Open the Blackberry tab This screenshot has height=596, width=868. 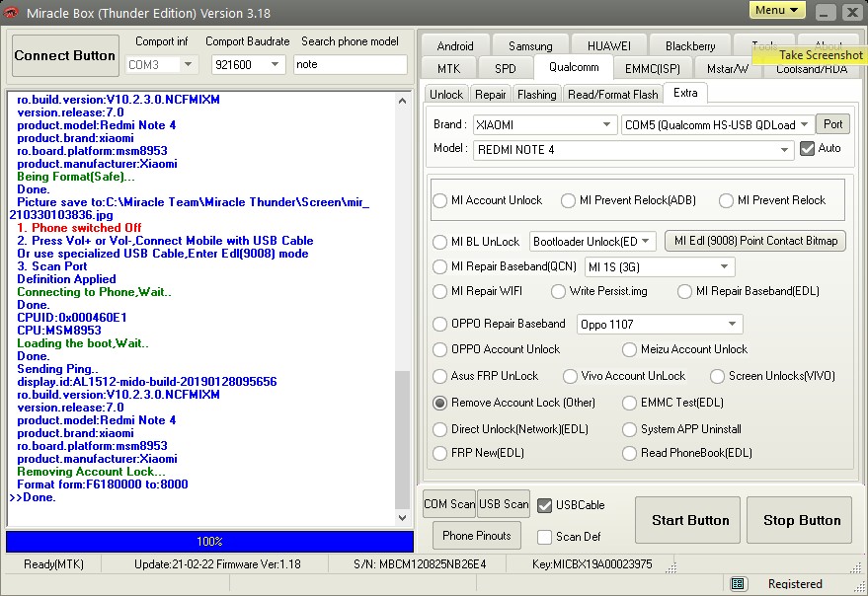pyautogui.click(x=690, y=46)
